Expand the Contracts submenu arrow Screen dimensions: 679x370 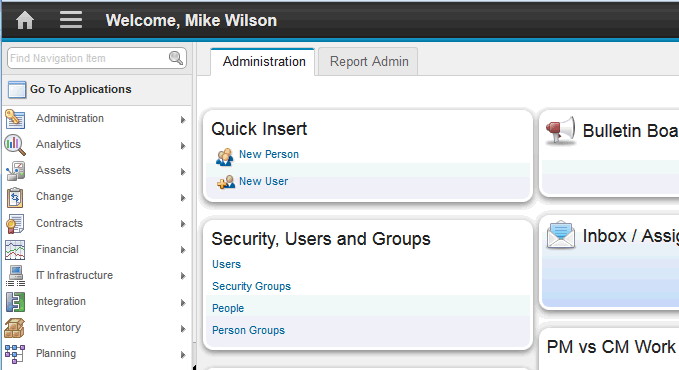[183, 224]
